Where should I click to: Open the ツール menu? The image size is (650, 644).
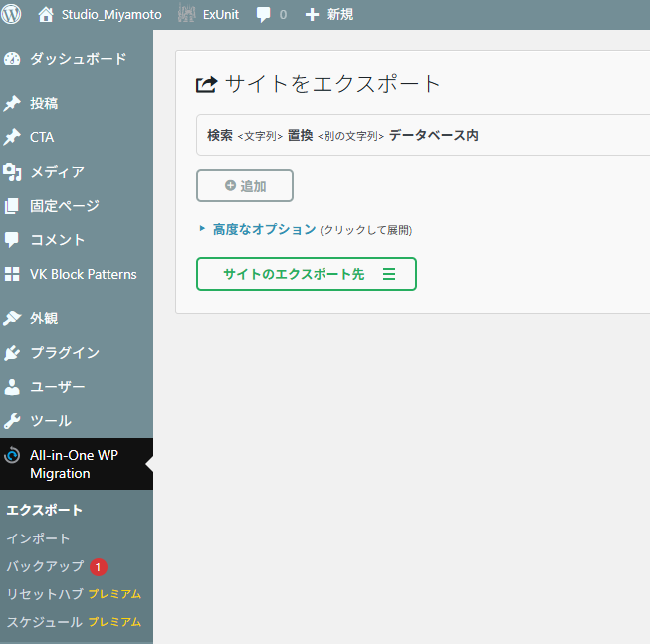tap(50, 421)
